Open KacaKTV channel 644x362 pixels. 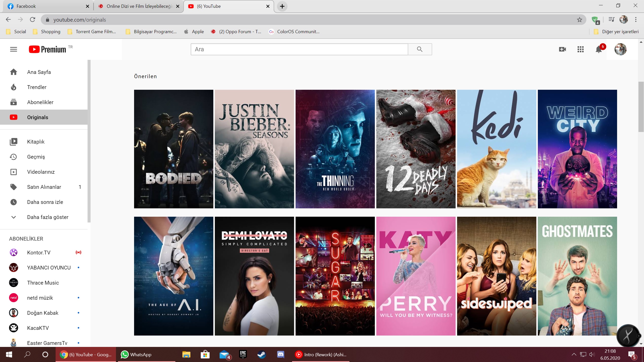pyautogui.click(x=44, y=328)
